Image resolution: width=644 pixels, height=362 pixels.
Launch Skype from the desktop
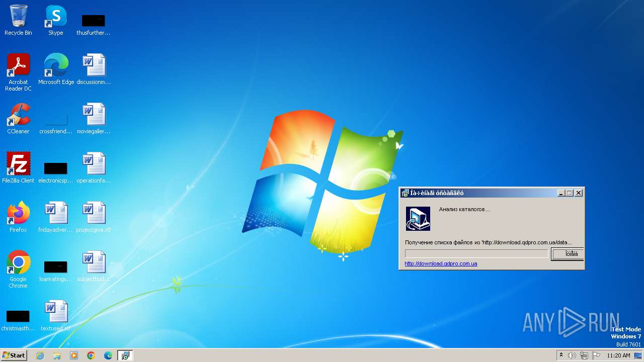[55, 20]
